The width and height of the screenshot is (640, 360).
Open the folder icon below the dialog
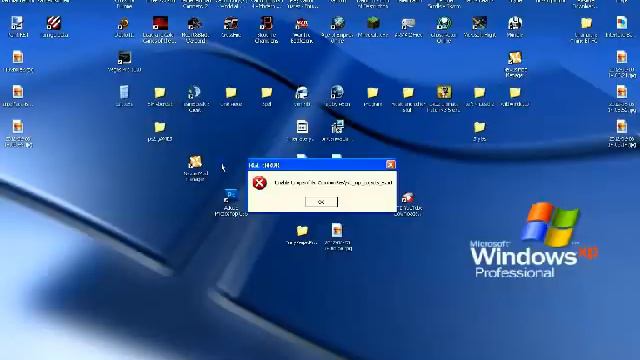click(302, 231)
